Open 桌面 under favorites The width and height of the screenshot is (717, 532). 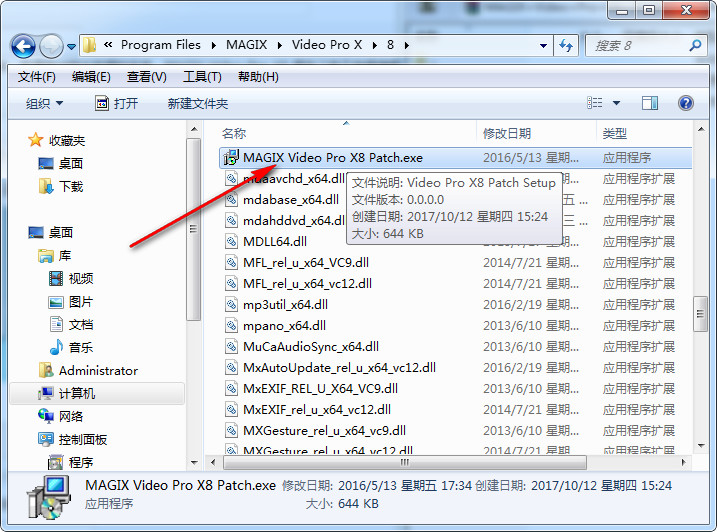click(70, 164)
